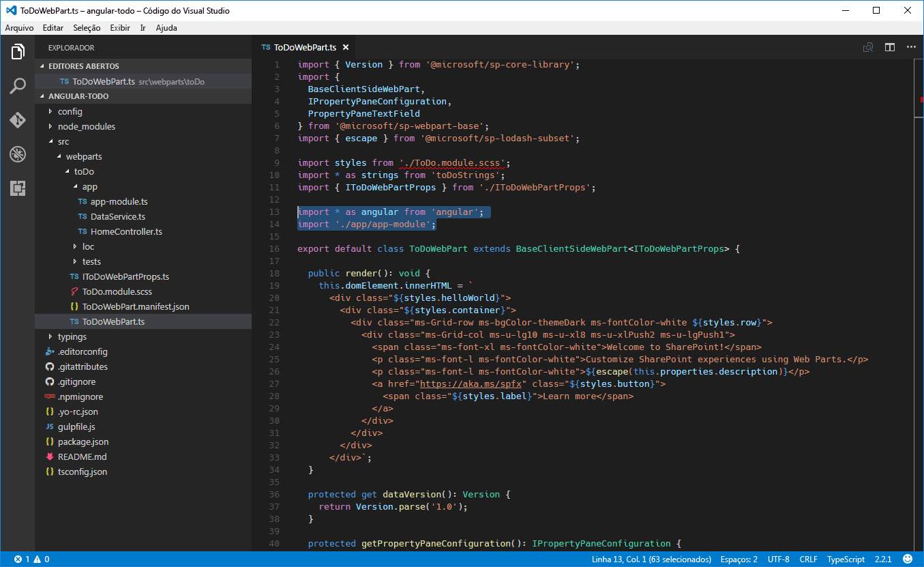924x567 pixels.
Task: Open the Explorer view in activity bar
Action: pos(18,52)
